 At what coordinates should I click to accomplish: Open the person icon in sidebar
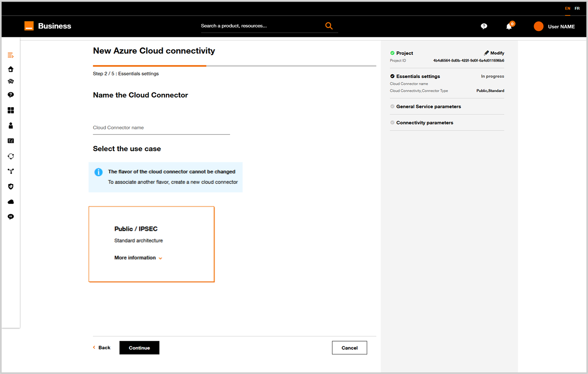point(11,125)
